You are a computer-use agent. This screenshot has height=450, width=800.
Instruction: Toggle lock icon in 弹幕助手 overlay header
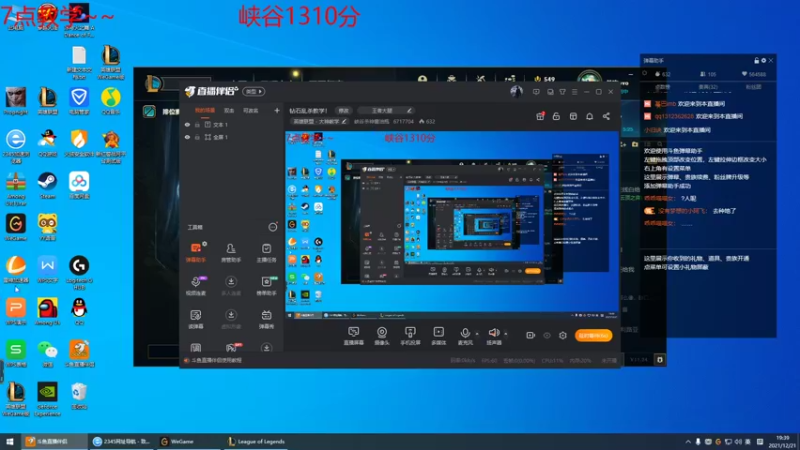pos(756,60)
